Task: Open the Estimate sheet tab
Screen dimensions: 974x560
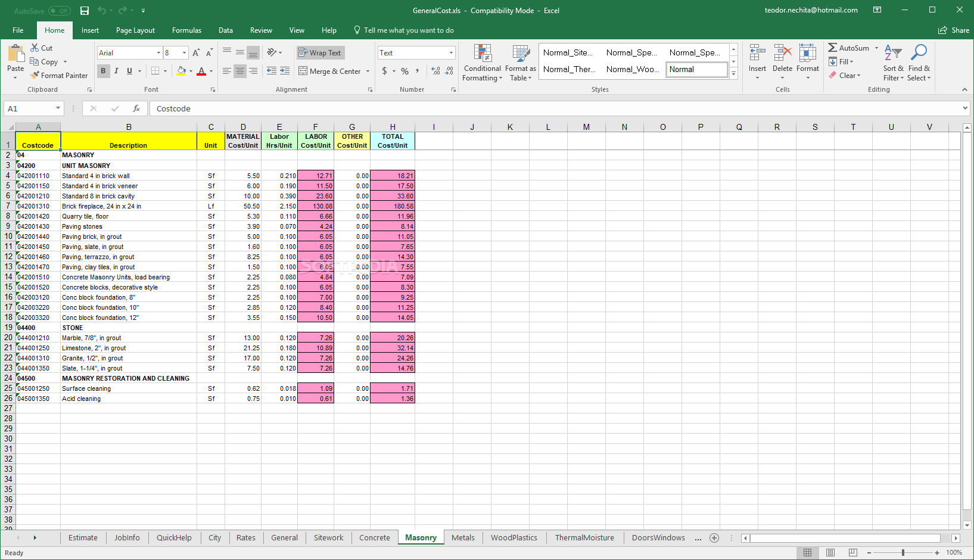Action: click(83, 538)
